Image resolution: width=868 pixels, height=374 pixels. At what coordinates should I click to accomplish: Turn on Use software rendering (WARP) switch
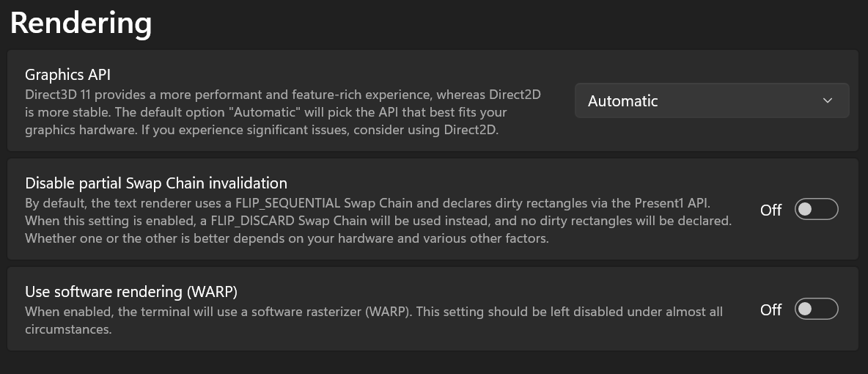817,309
